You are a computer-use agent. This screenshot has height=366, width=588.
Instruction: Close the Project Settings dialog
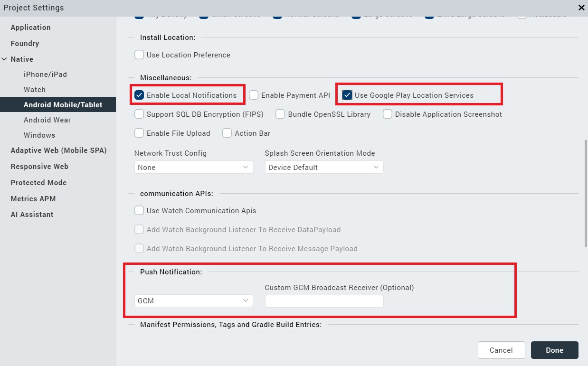coord(581,8)
